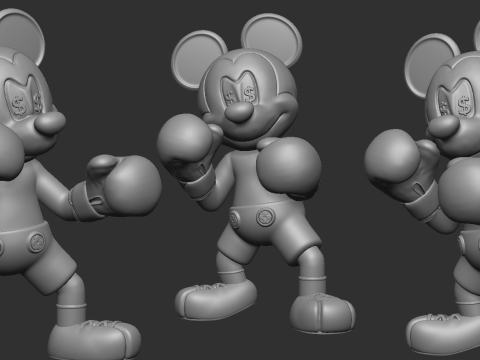The height and width of the screenshot is (360, 480).
Task: Click the left model's nose
Action: coord(50,122)
